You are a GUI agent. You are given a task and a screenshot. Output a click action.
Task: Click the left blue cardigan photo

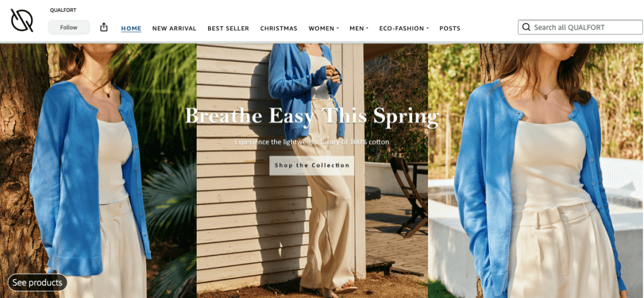pyautogui.click(x=98, y=170)
